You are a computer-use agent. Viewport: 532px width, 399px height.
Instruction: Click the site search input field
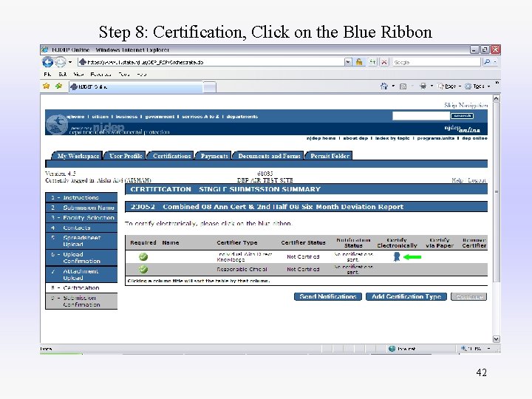click(420, 116)
